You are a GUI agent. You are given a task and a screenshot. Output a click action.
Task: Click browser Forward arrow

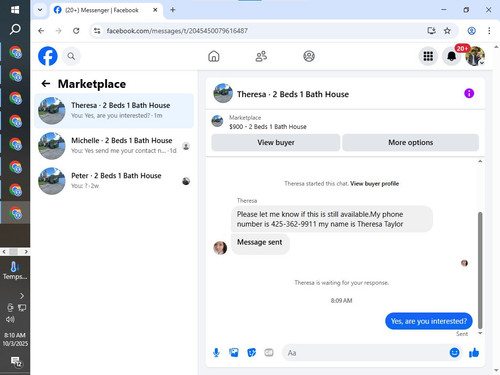pyautogui.click(x=58, y=31)
